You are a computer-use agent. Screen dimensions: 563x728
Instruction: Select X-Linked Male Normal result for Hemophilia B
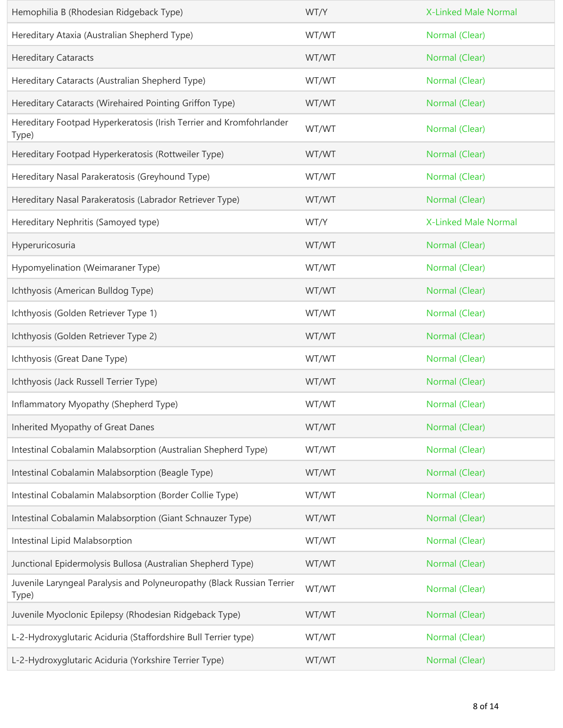coord(471,12)
